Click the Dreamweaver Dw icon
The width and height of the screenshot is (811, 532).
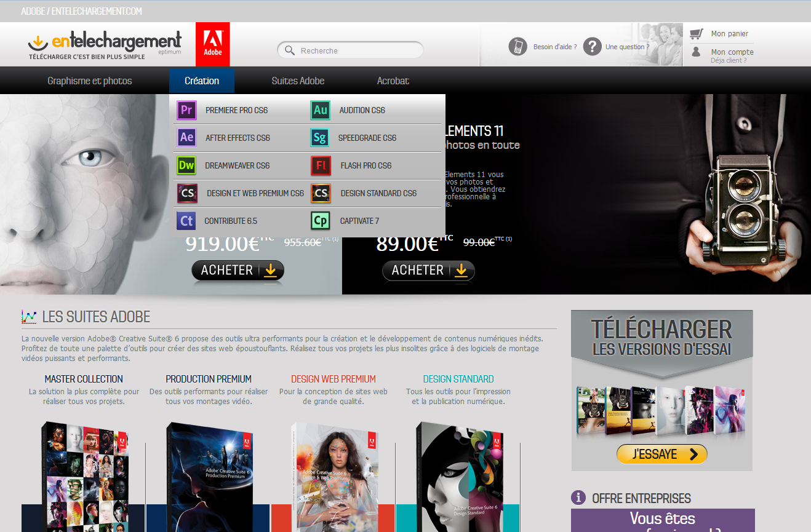click(186, 165)
